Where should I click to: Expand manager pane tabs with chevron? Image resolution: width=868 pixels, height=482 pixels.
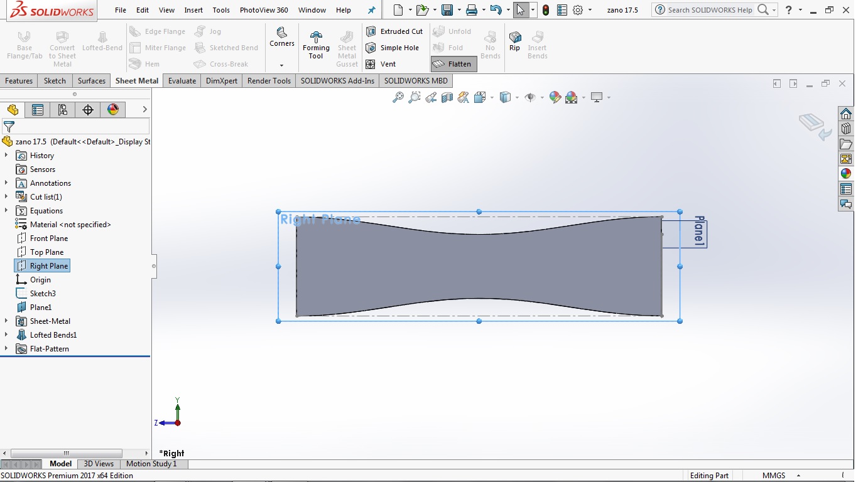144,109
